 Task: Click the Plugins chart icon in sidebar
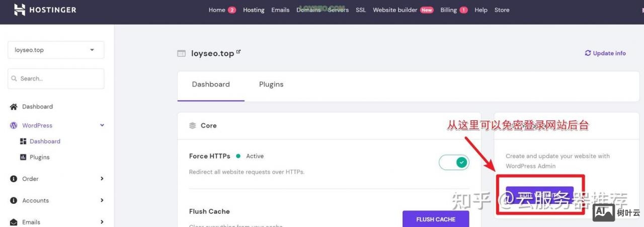(x=23, y=157)
